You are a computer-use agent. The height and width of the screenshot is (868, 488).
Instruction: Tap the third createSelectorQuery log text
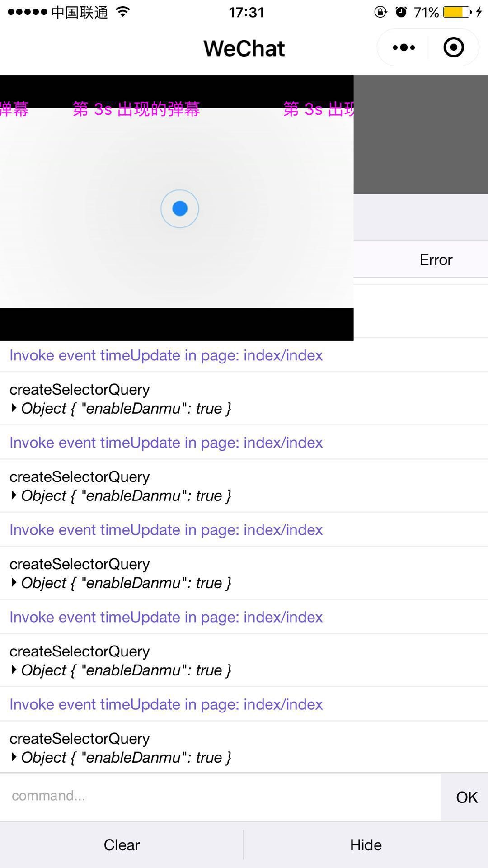pos(80,564)
